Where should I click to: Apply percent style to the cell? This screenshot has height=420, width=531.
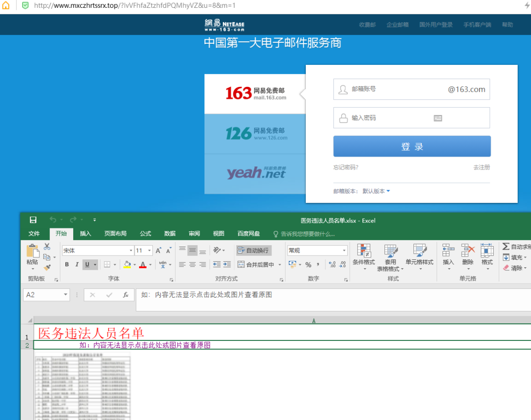click(308, 265)
